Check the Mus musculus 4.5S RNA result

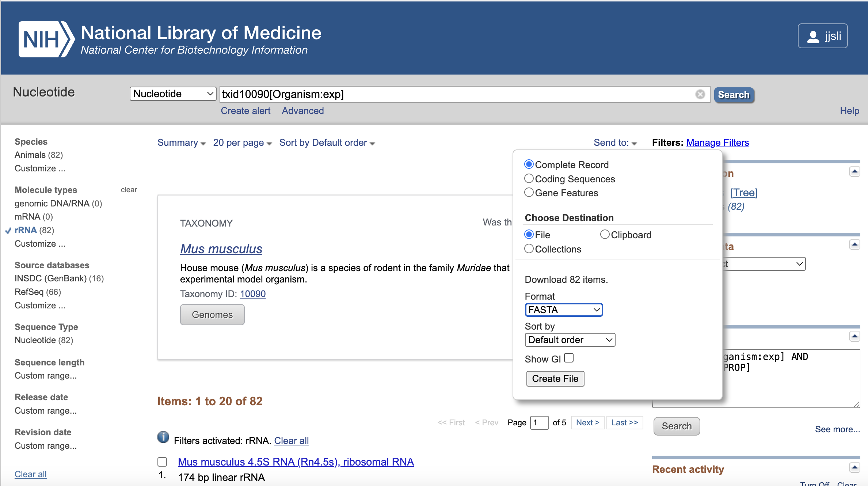pyautogui.click(x=162, y=462)
